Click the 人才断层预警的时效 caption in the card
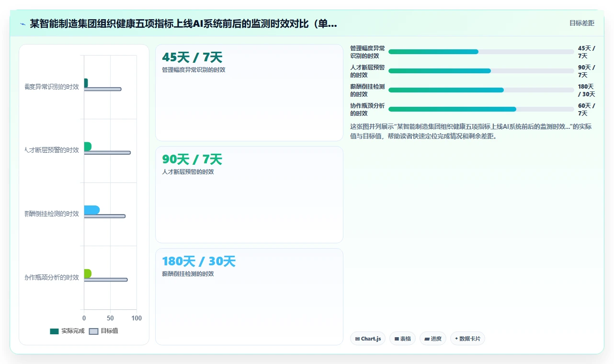Screen dimensions: 614x364 tap(188, 171)
